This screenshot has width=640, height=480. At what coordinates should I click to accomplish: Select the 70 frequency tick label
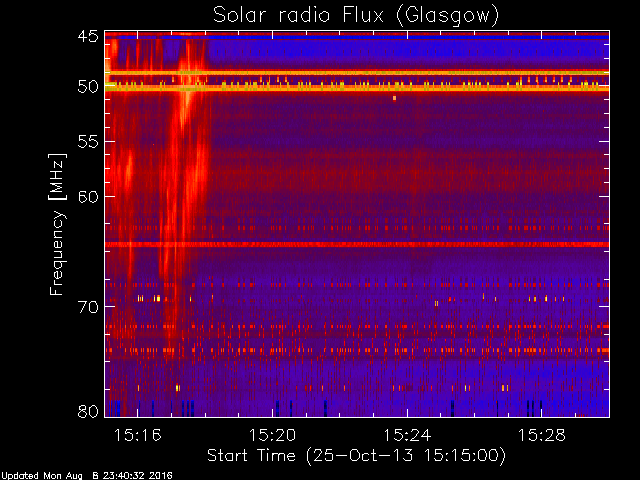(x=88, y=306)
